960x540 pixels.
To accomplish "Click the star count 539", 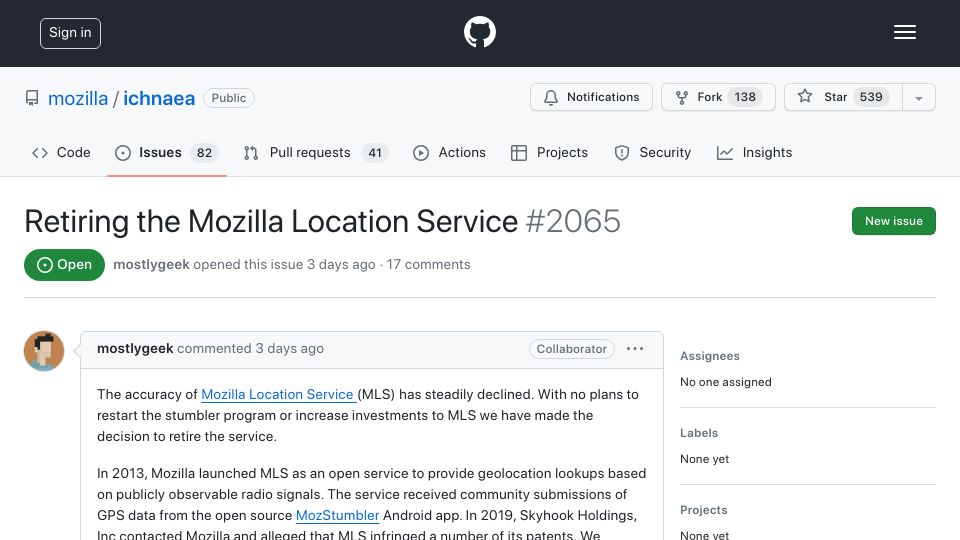I will tap(871, 97).
